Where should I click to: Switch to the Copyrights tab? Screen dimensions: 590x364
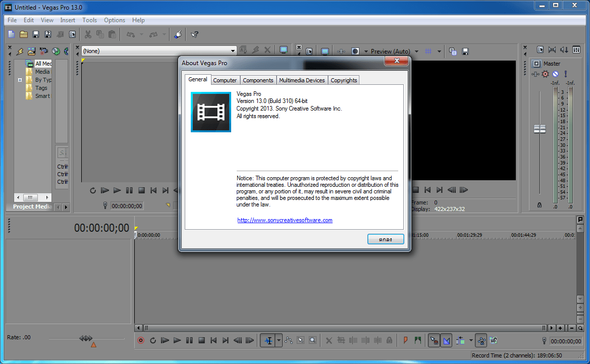[x=344, y=80]
